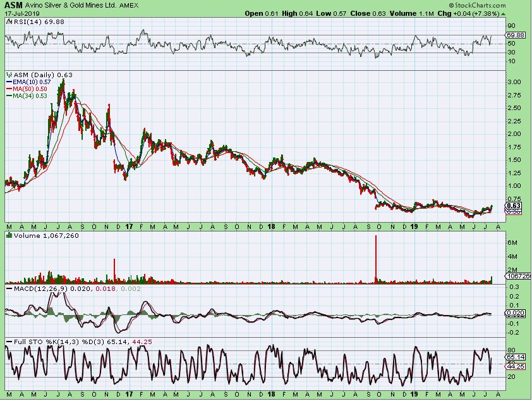532x401 pixels.
Task: Click the 17-Jul-2019 date label
Action: 22,14
